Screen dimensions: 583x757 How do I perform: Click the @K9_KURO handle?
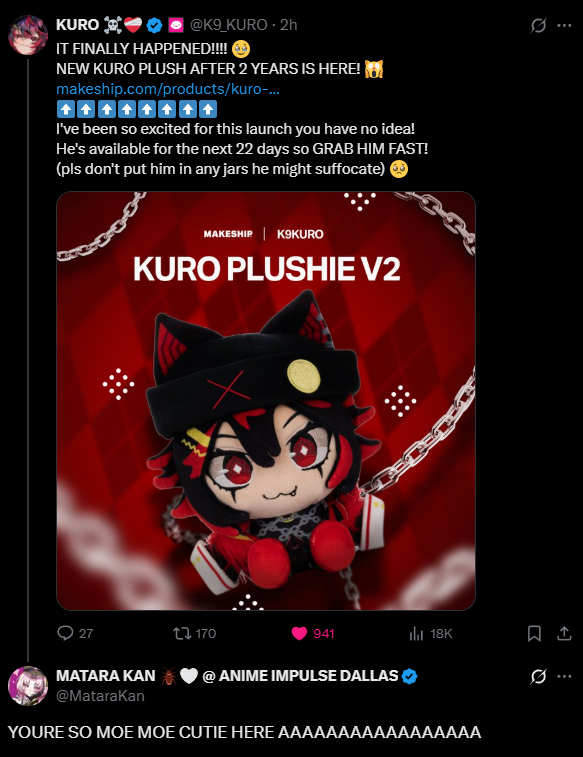point(228,25)
